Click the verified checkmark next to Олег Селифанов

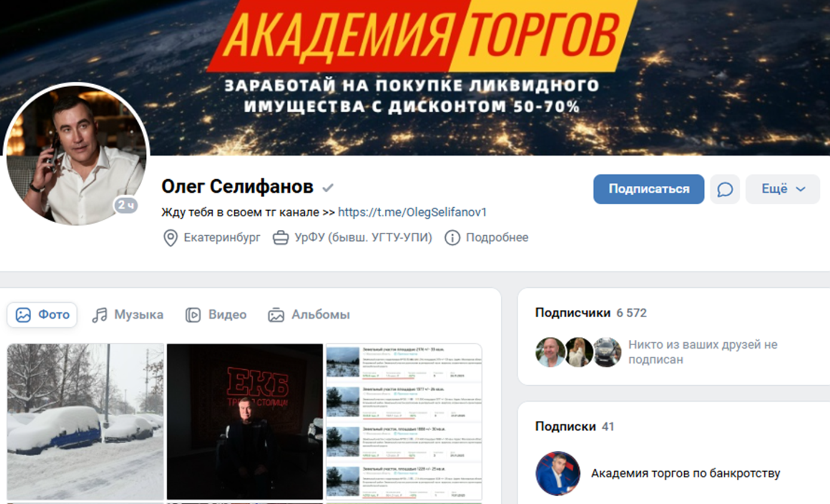coord(327,188)
